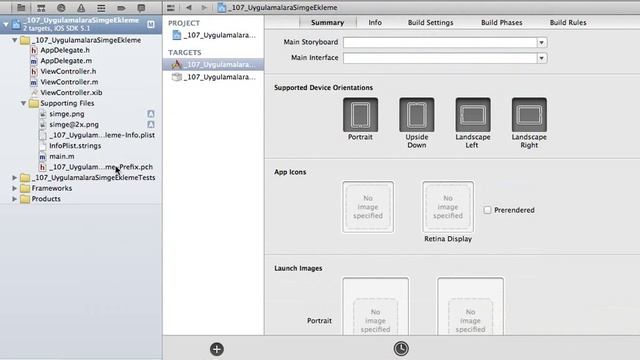The width and height of the screenshot is (640, 360).
Task: Collapse the project root disclosure triangle
Action: tap(6, 24)
